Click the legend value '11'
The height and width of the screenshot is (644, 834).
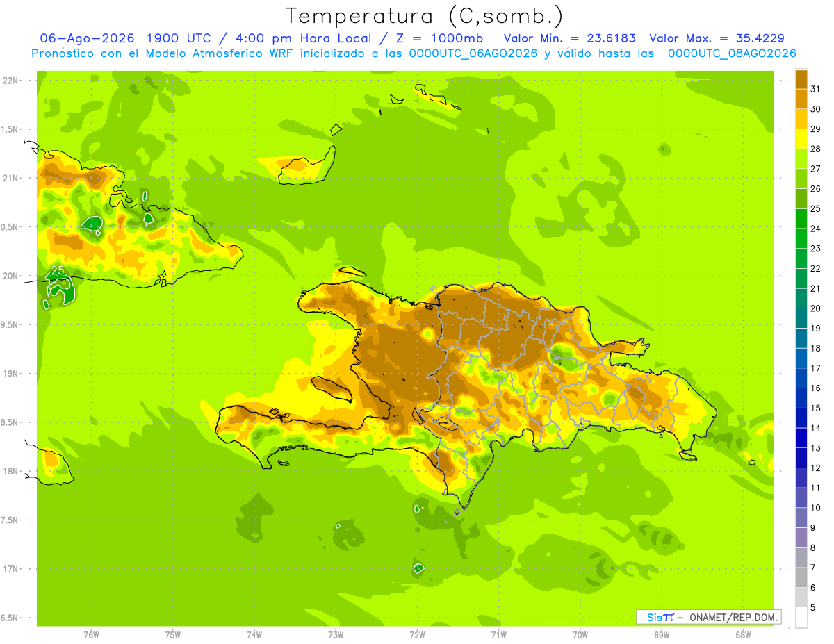pos(816,488)
